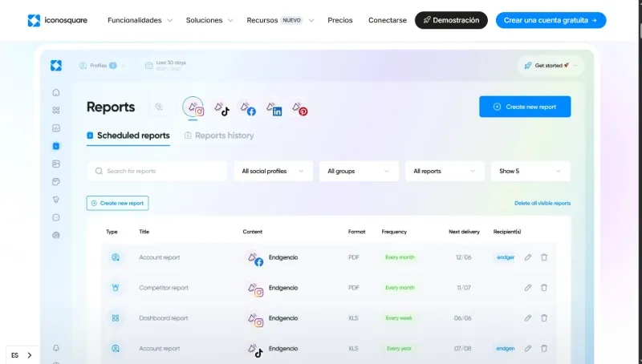Screen dimensions: 642x364
Task: Click the Demostración button
Action: pyautogui.click(x=451, y=20)
